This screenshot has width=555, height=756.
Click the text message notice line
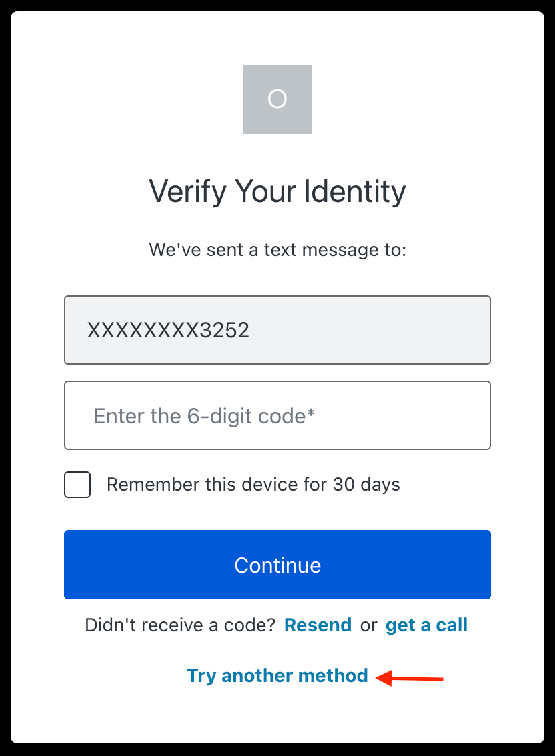tap(277, 249)
